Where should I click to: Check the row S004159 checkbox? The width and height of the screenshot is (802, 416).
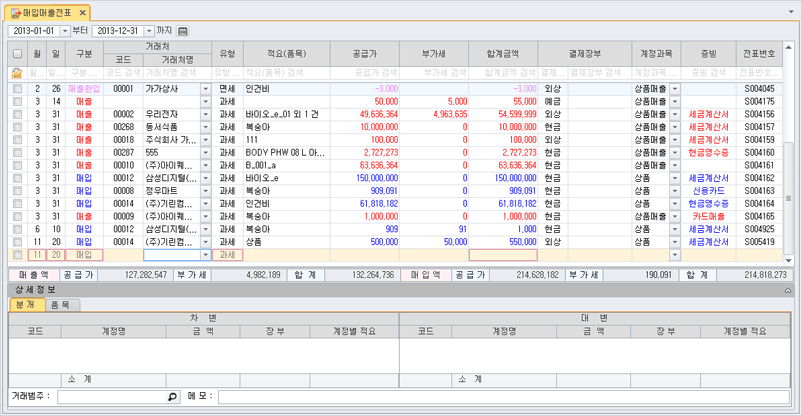[x=17, y=140]
